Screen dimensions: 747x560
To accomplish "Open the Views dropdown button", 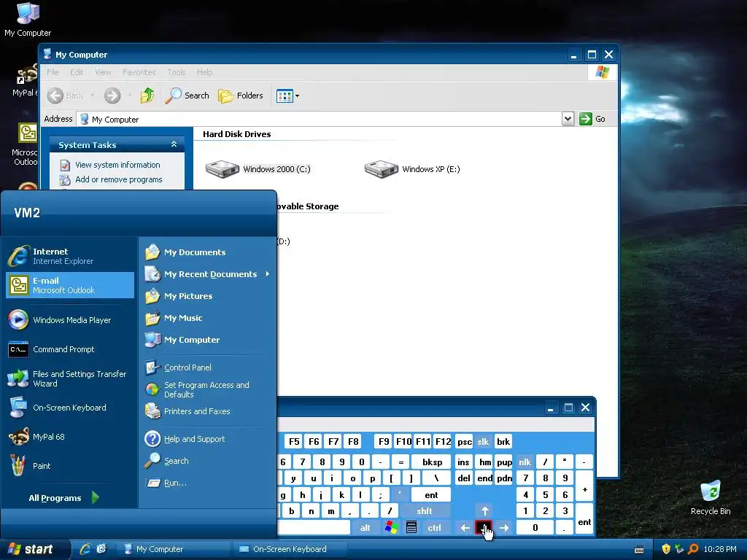I will point(288,96).
